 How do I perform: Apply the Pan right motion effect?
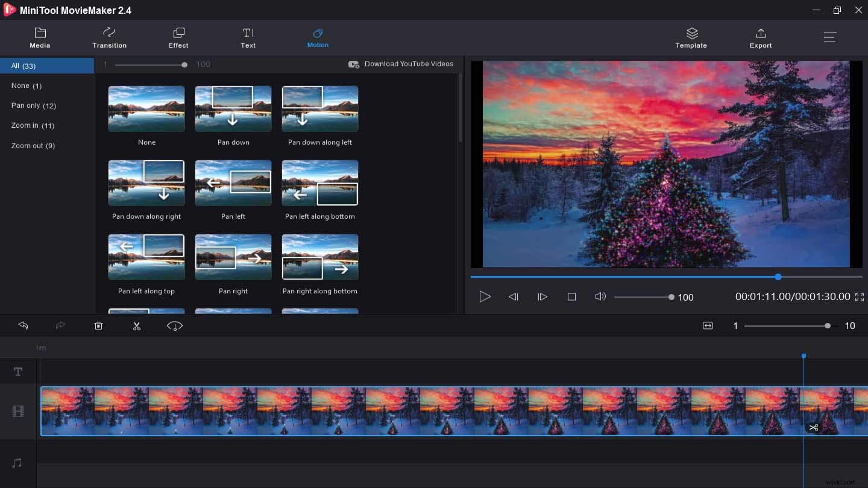233,257
